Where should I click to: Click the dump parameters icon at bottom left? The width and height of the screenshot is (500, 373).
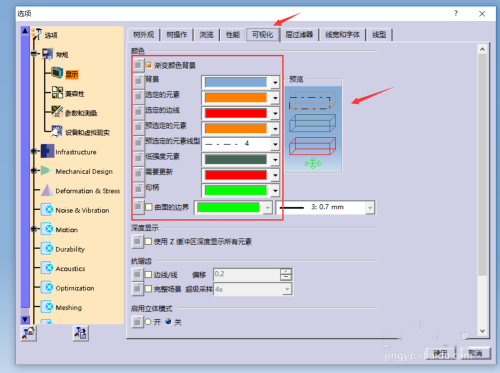pyautogui.click(x=80, y=333)
